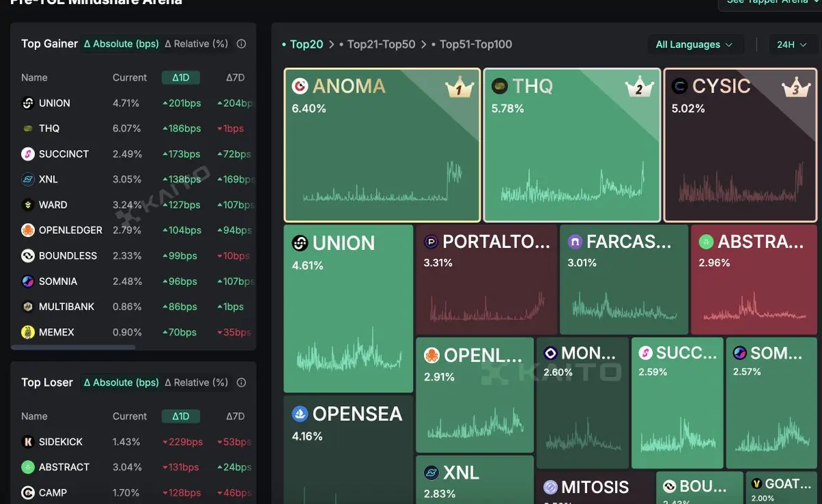Click the MEMEX logo icon in gainer list
The height and width of the screenshot is (504, 822).
[28, 332]
